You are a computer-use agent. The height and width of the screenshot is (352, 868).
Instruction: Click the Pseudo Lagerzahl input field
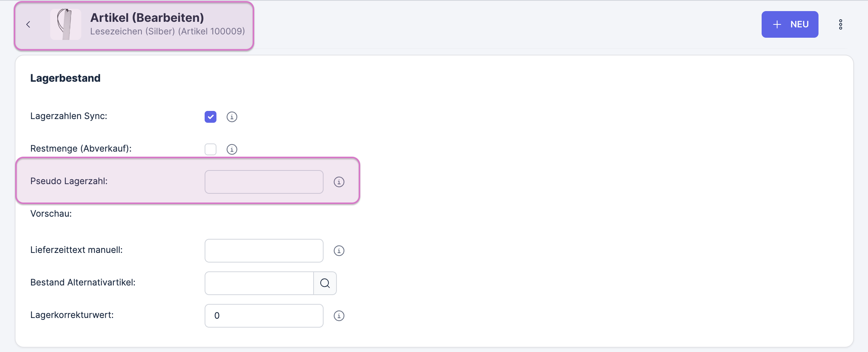[x=264, y=182]
